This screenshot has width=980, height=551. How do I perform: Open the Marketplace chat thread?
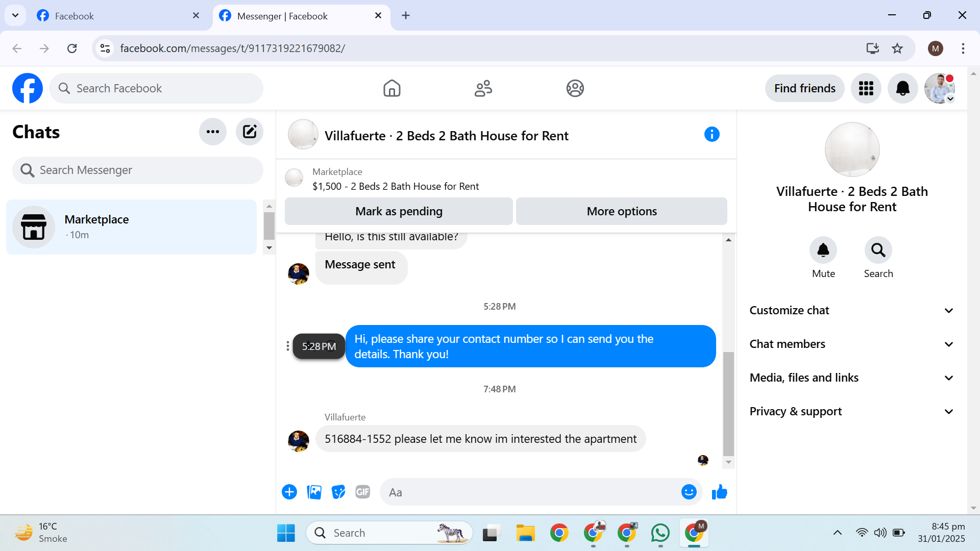(132, 227)
